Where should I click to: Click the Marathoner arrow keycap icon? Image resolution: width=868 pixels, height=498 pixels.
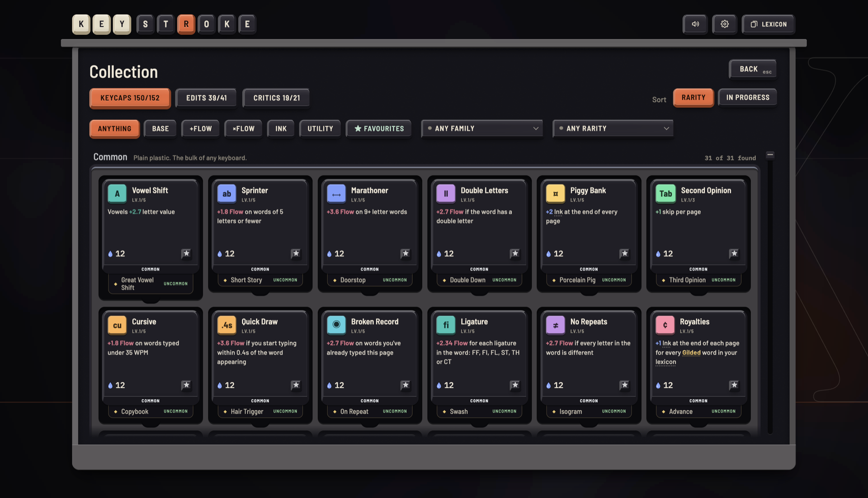(336, 193)
